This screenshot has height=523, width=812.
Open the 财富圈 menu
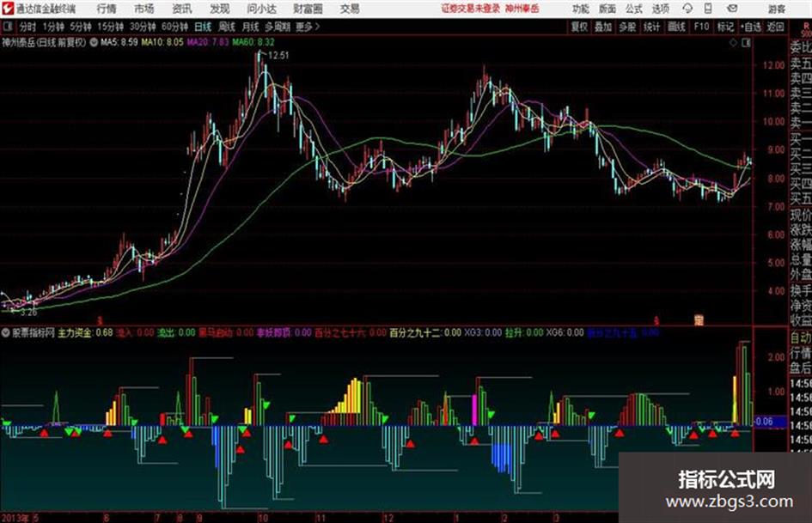[308, 9]
